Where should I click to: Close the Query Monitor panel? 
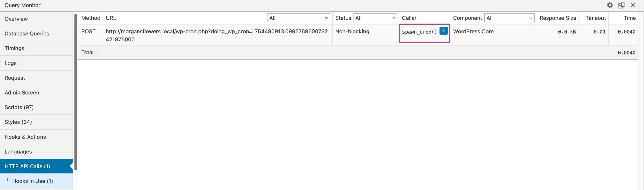tap(633, 5)
